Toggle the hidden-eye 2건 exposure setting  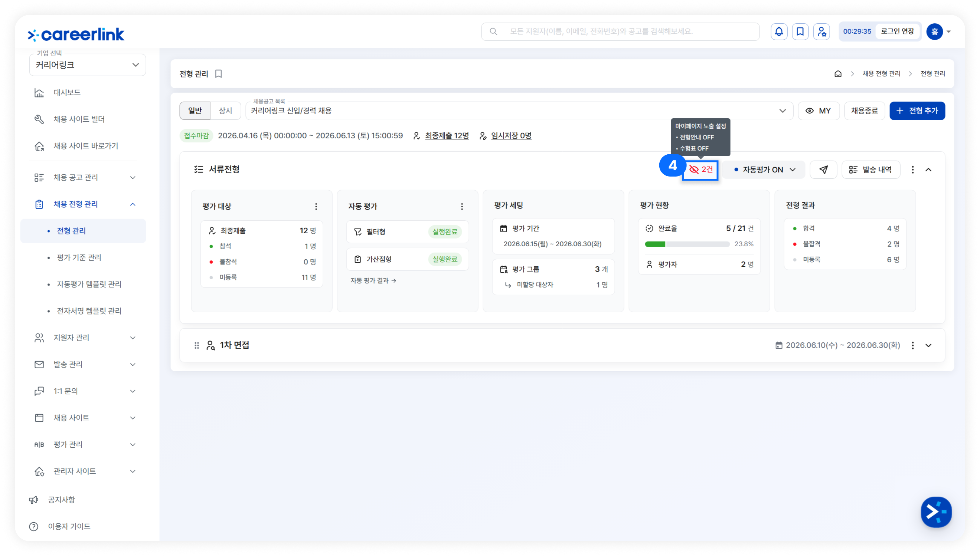700,170
